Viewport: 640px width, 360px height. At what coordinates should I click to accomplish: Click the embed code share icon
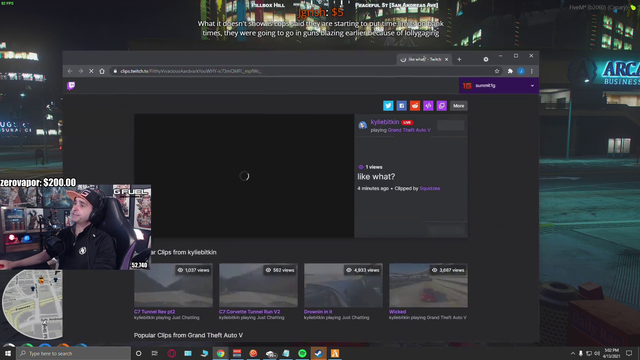(x=428, y=106)
